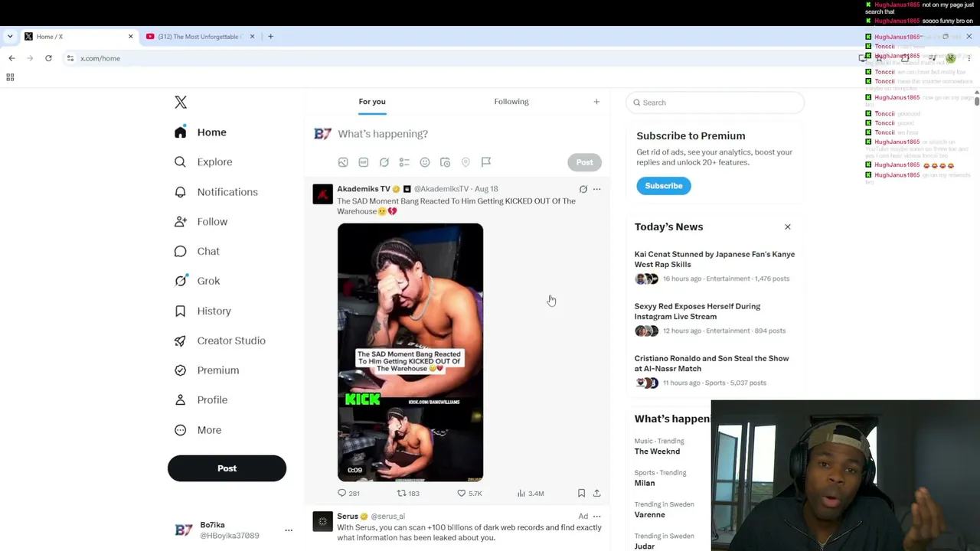Open Sexyy Red Instagram Live news story

point(697,311)
